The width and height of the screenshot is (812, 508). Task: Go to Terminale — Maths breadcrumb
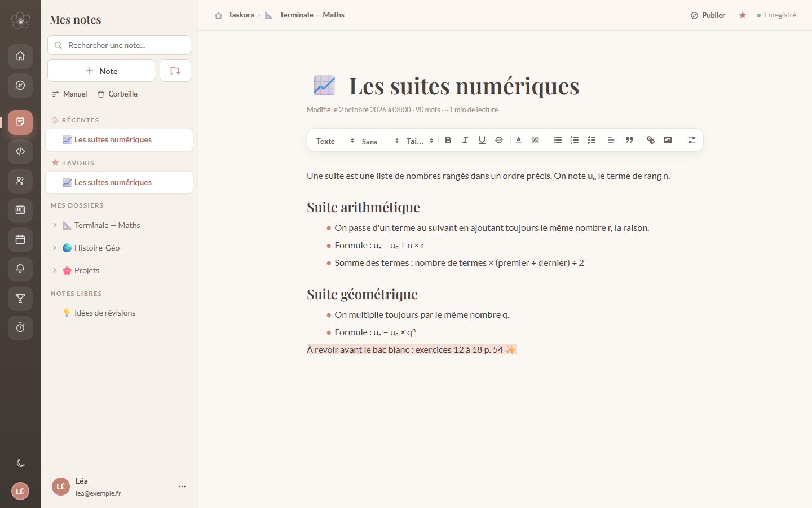click(312, 15)
